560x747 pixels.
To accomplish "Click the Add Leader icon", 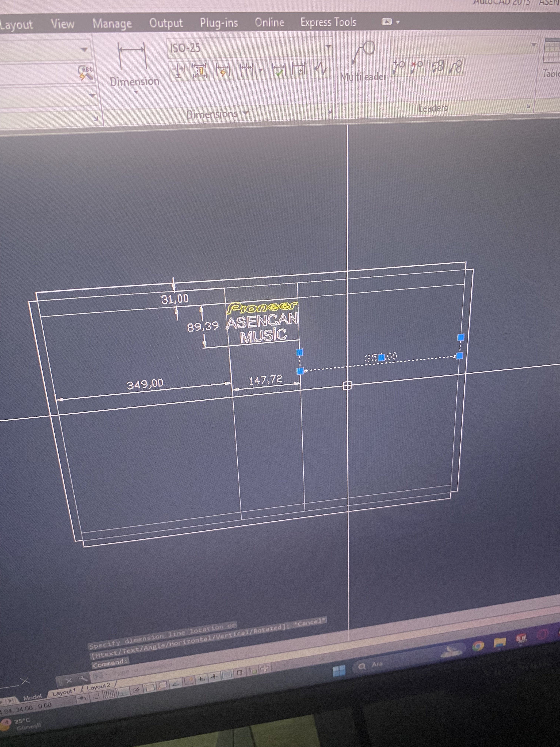I will click(x=399, y=67).
